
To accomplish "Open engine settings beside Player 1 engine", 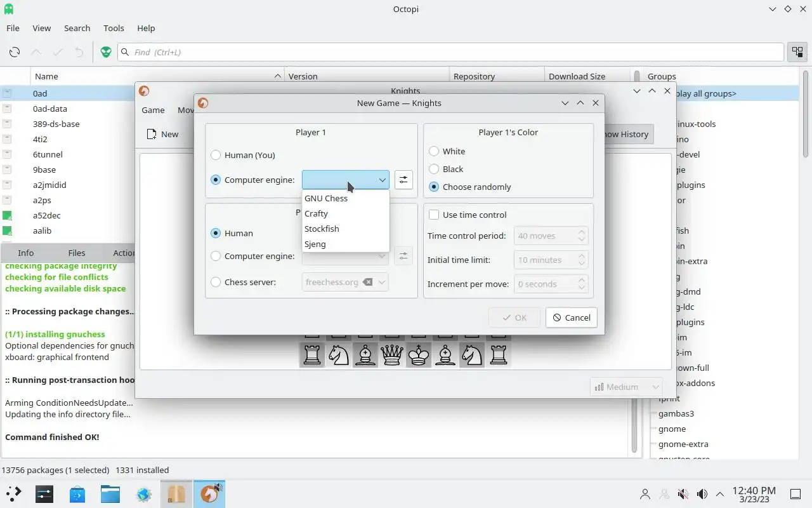I will 403,180.
